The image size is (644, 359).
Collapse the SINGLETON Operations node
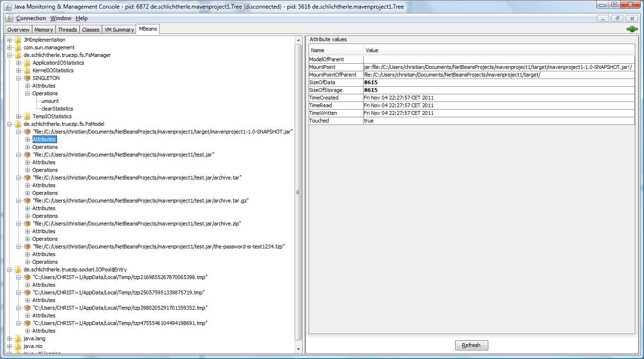pos(27,93)
